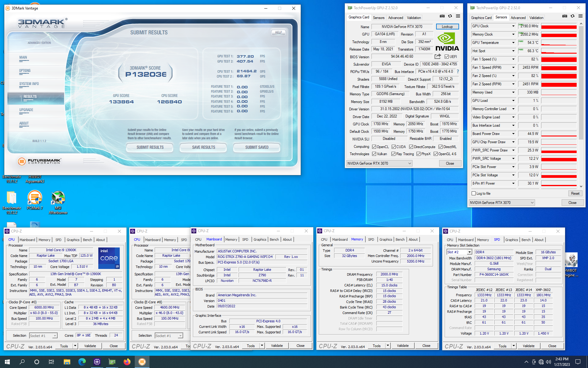Click the refresh icon in GPU-Z Graphics Card window
Viewport: 588px width, 368px height.
pos(450,16)
